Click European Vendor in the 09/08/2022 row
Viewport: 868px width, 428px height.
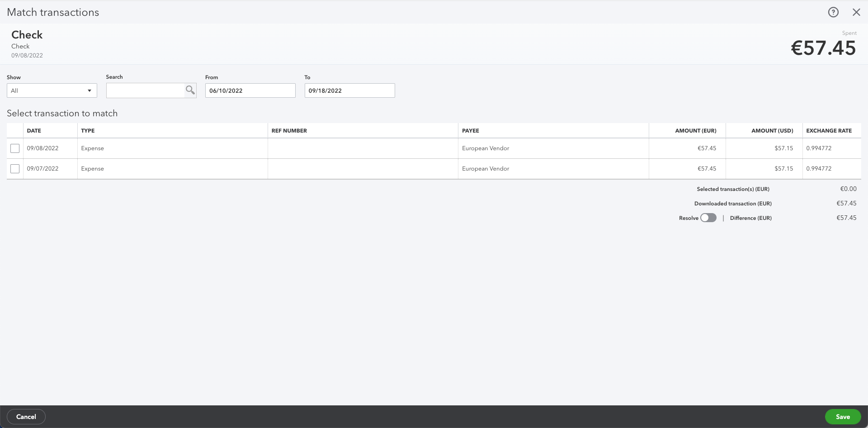[x=486, y=148]
